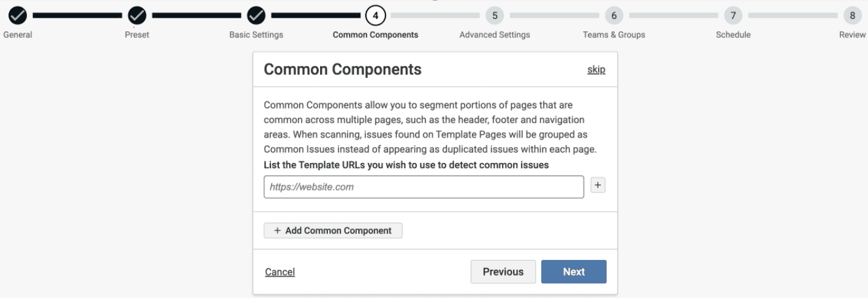Open step 8 Review circle
868x298 pixels.
coord(852,15)
